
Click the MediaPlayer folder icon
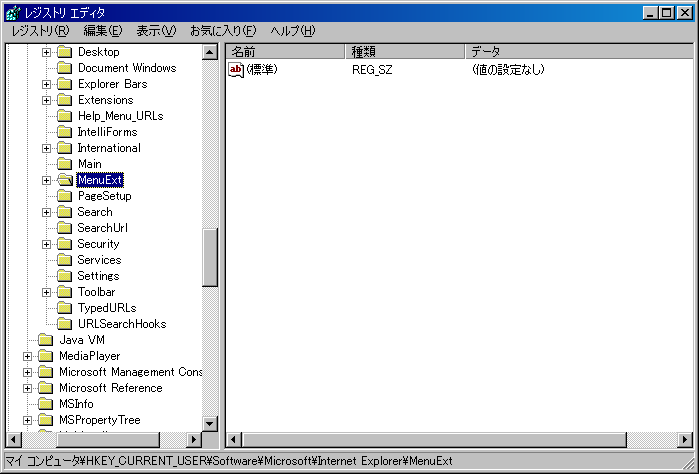(x=45, y=356)
